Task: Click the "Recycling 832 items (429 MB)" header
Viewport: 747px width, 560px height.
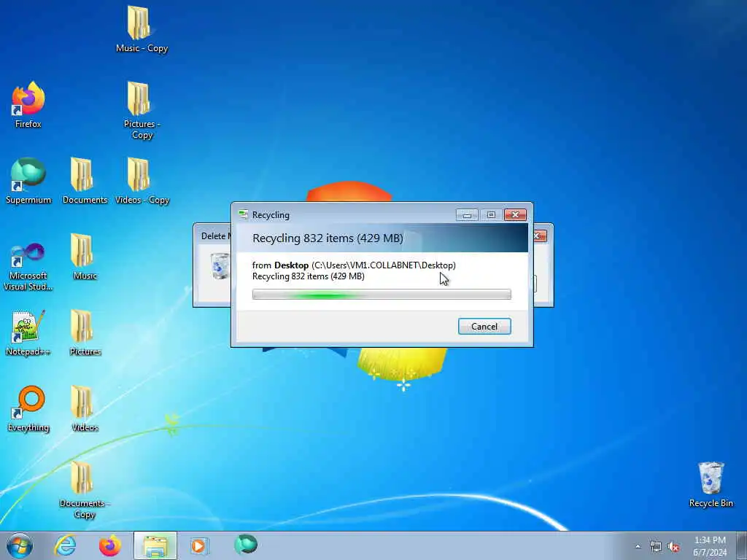Action: click(328, 238)
